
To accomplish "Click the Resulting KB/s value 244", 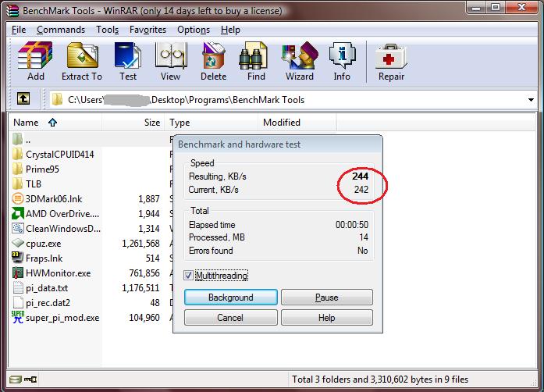I will [360, 176].
